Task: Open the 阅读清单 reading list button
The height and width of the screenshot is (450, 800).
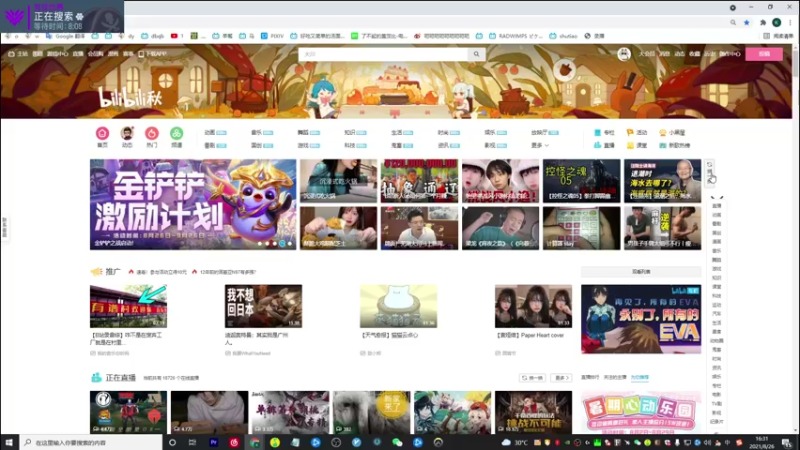Action: (x=779, y=36)
